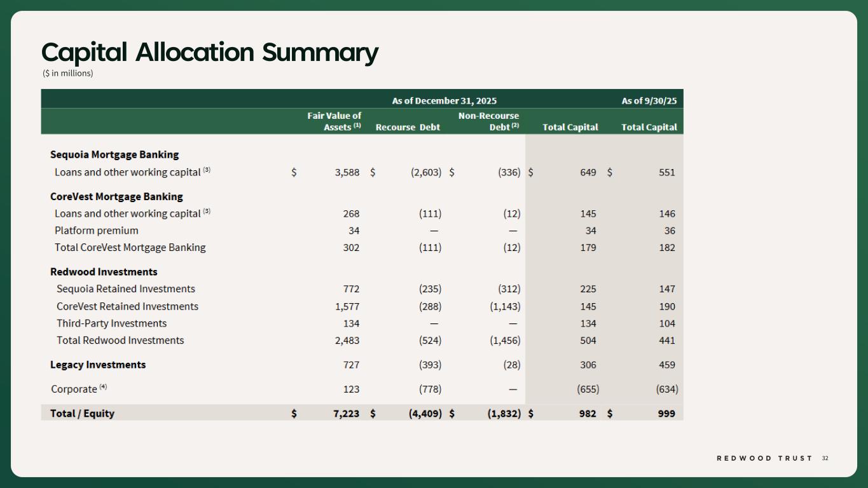This screenshot has height=488, width=868.
Task: Click the 'Recourse Debt' column header
Action: [408, 127]
